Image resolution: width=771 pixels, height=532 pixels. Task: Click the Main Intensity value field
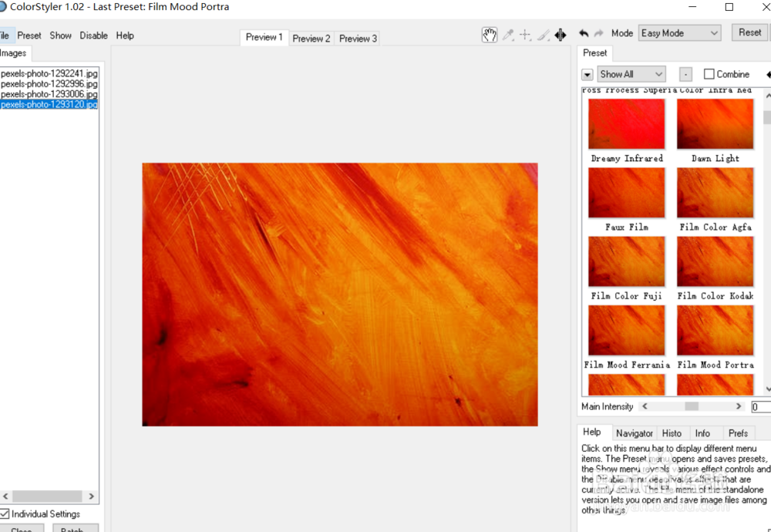[761, 406]
